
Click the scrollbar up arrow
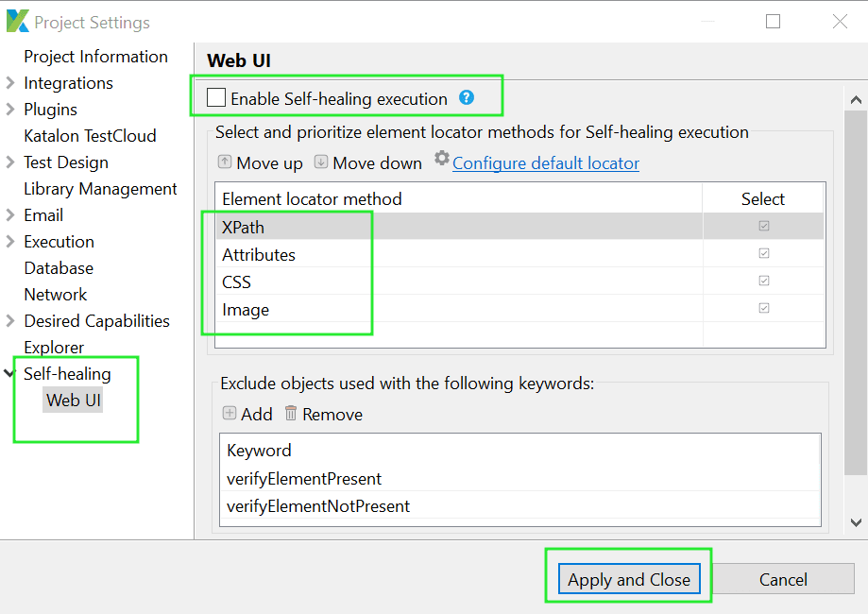(x=856, y=100)
